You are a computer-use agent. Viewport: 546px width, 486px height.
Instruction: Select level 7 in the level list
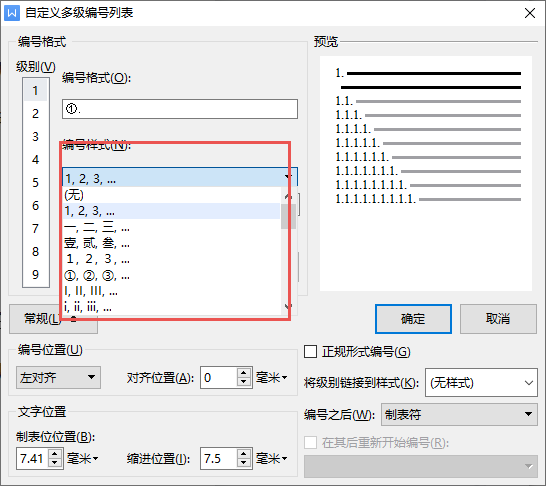[36, 228]
